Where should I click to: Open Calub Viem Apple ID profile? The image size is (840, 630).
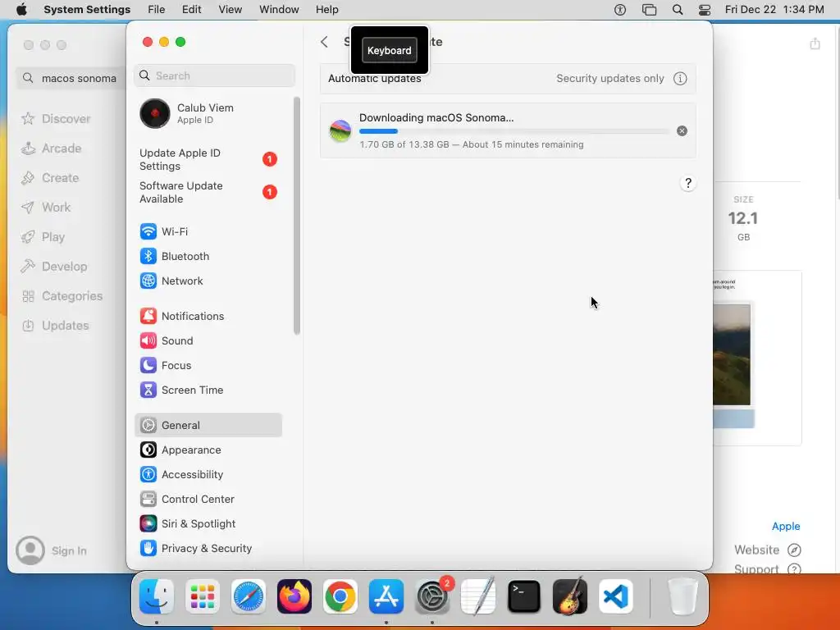point(208,113)
